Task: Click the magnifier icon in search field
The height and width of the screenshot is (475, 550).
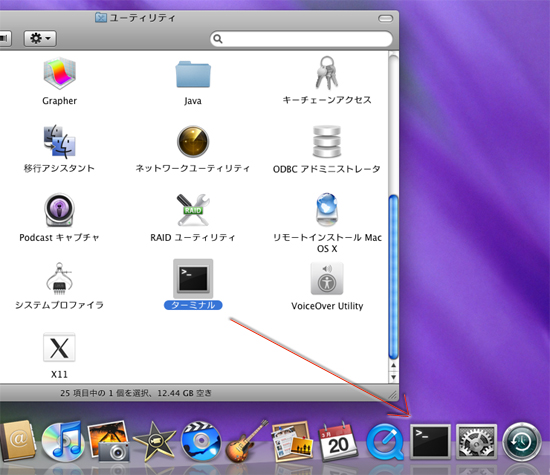Action: click(218, 39)
